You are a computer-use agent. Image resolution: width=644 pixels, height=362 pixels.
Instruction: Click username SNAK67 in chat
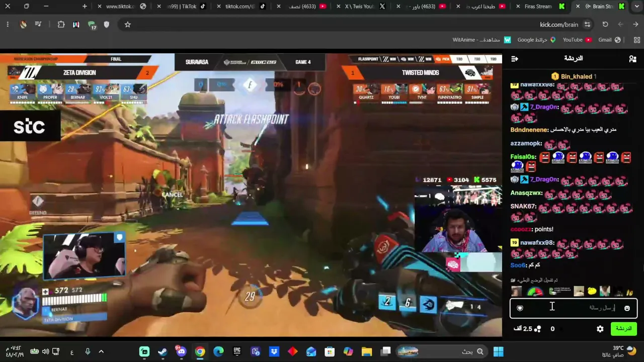click(523, 207)
